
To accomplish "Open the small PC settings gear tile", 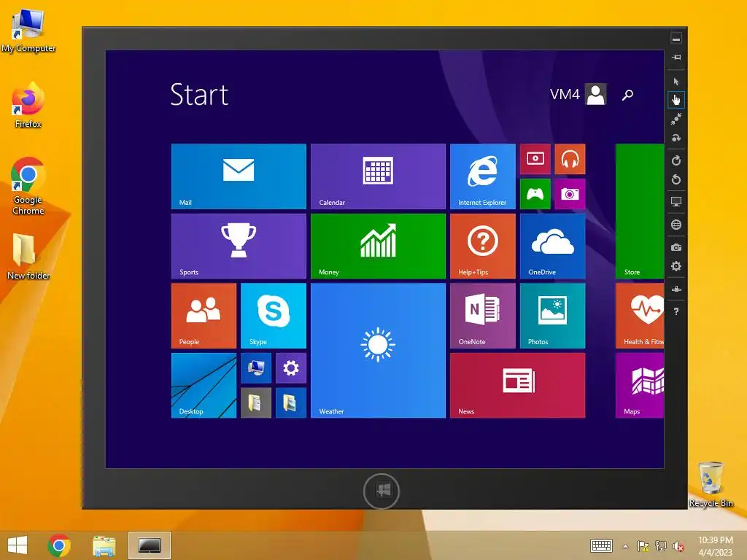I will pos(290,367).
